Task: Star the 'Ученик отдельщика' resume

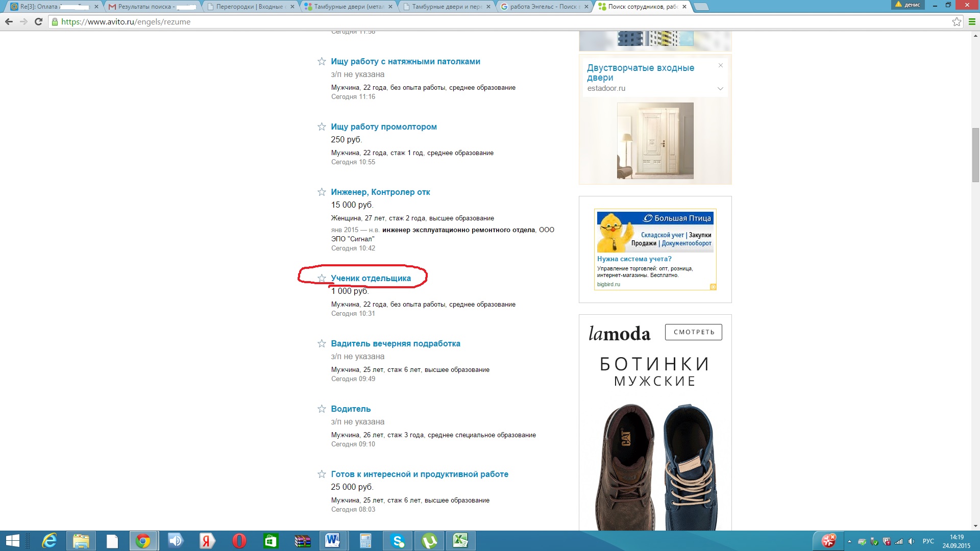Action: pyautogui.click(x=322, y=278)
